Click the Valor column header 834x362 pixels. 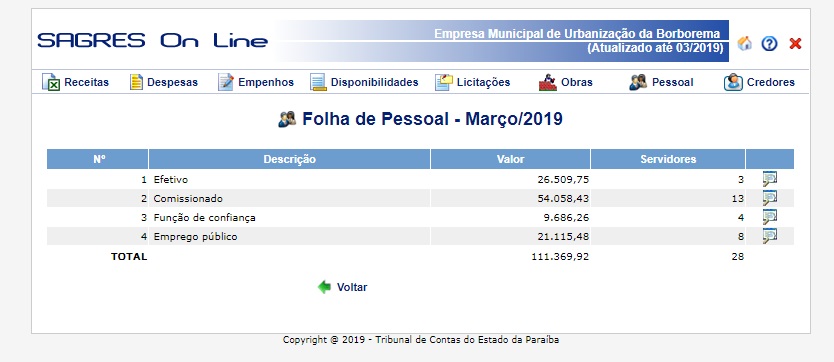pos(511,159)
